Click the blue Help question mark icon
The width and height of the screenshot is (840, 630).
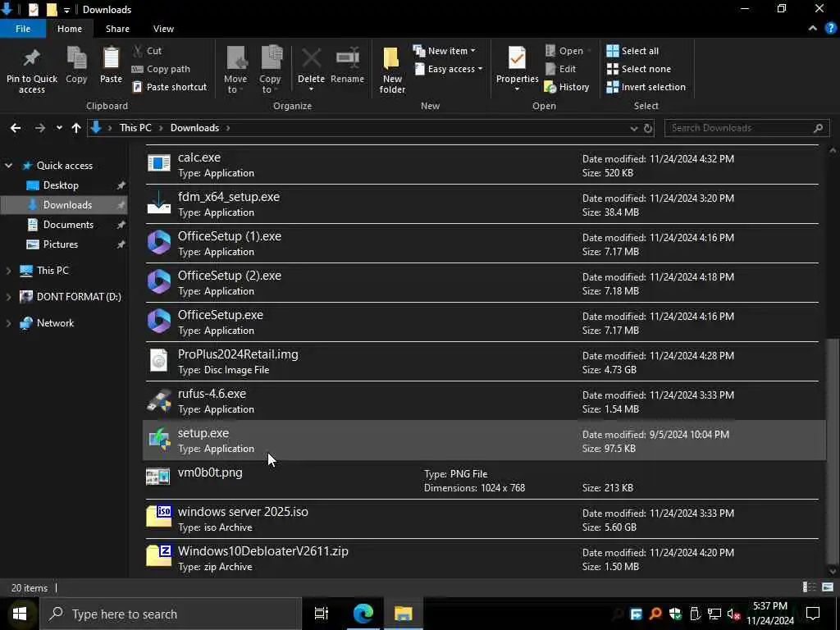[830, 29]
